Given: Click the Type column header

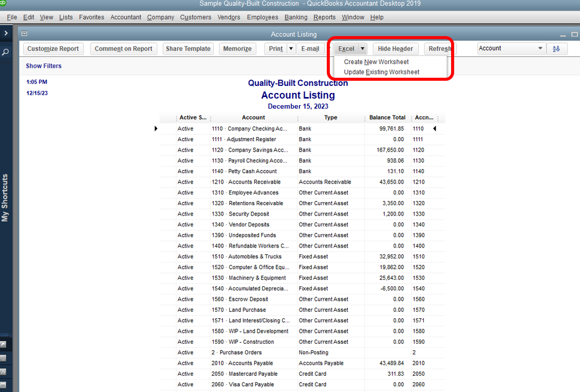Looking at the screenshot, I should 331,117.
